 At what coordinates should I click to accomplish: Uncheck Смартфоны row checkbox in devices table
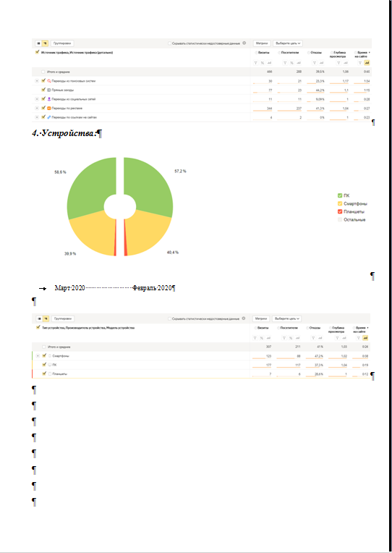click(44, 355)
